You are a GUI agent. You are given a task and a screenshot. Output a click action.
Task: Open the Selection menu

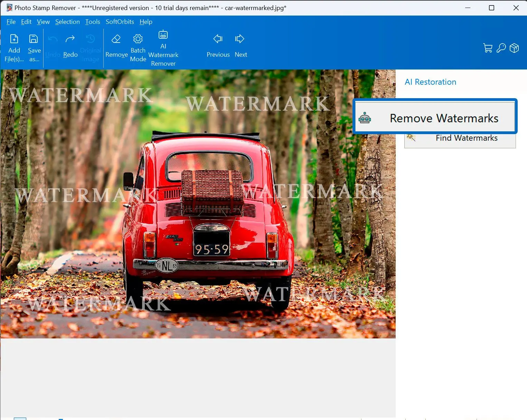67,22
